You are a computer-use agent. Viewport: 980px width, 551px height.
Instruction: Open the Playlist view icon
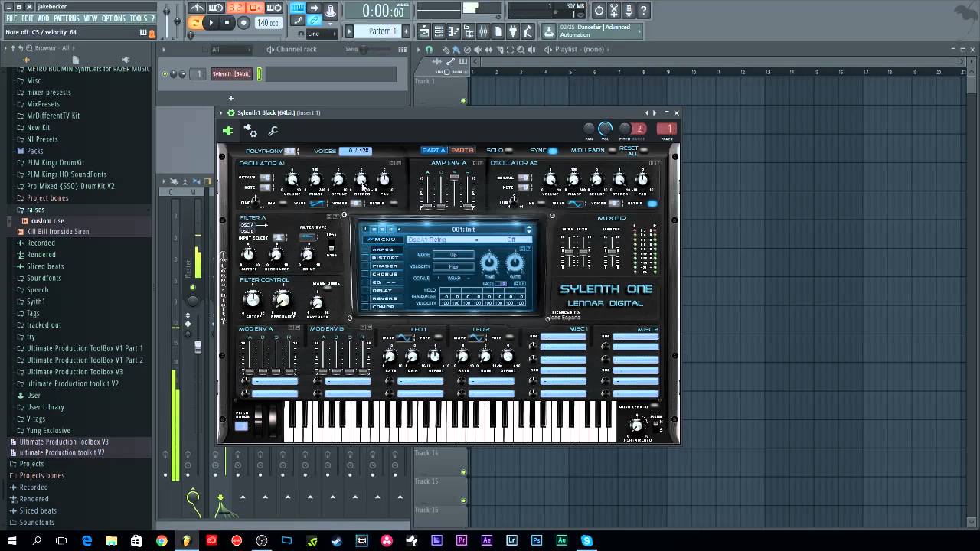pyautogui.click(x=424, y=31)
